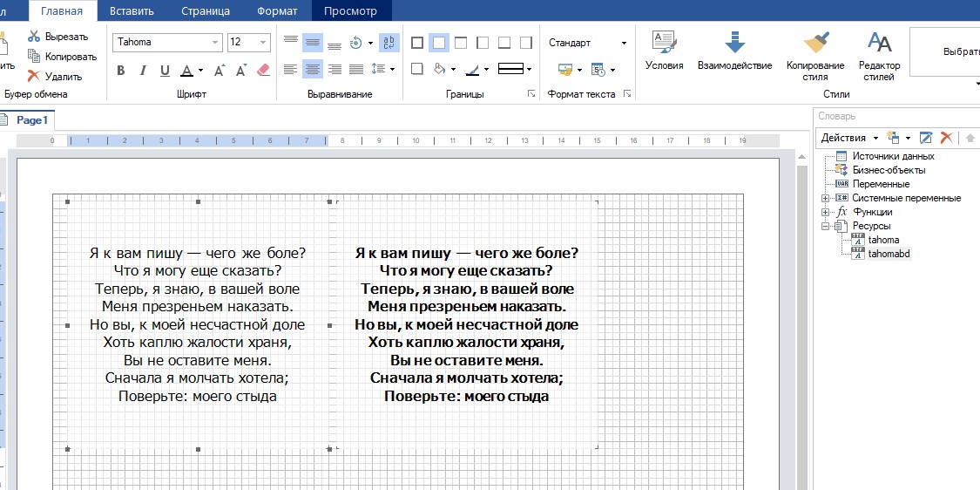Toggle the word wrap button

click(389, 43)
